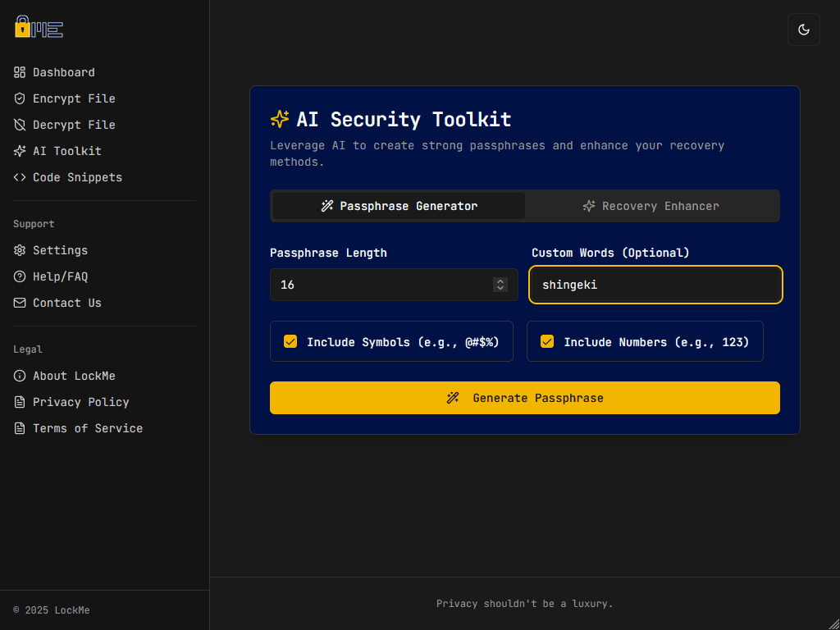The height and width of the screenshot is (630, 840).
Task: Click the sparkle icon in Recovery Enhancer tab
Action: pos(589,206)
